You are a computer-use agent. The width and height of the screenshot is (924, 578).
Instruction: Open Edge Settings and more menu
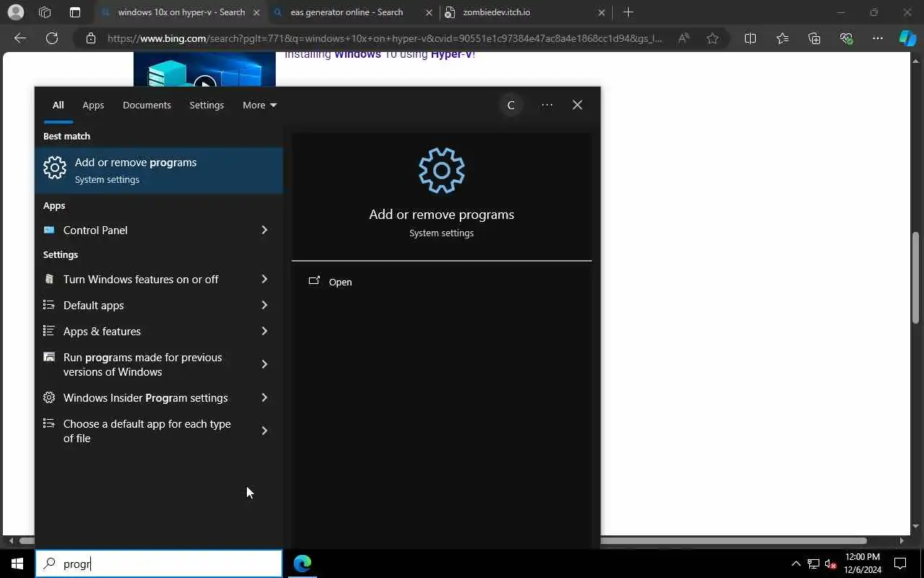click(878, 38)
